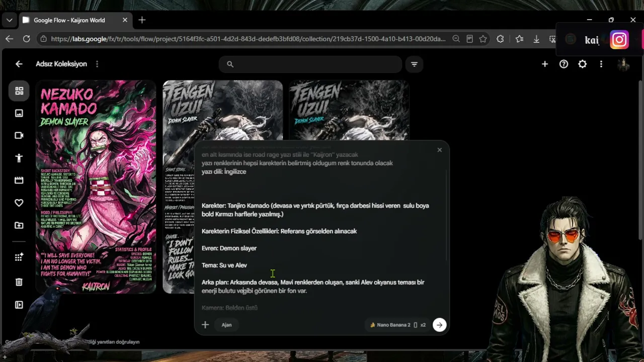The height and width of the screenshot is (362, 644).
Task: Open reader view icon in address bar
Action: [469, 39]
